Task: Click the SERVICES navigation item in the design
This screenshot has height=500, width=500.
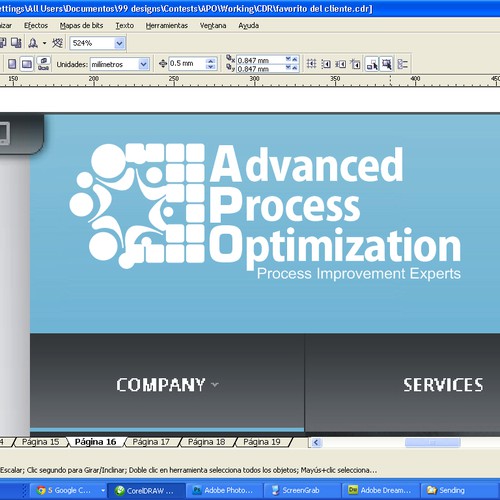Action: point(443,385)
